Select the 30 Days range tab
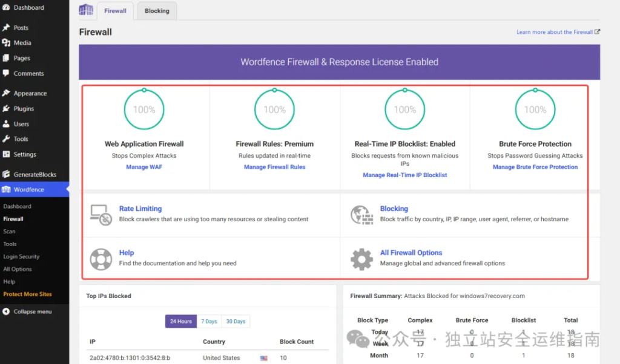The image size is (620, 364). [x=236, y=321]
